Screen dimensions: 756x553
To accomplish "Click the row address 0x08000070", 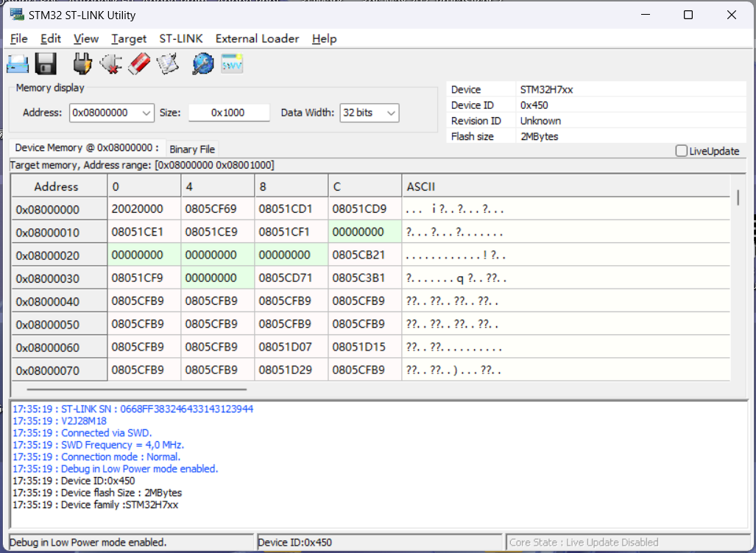I will coord(59,370).
